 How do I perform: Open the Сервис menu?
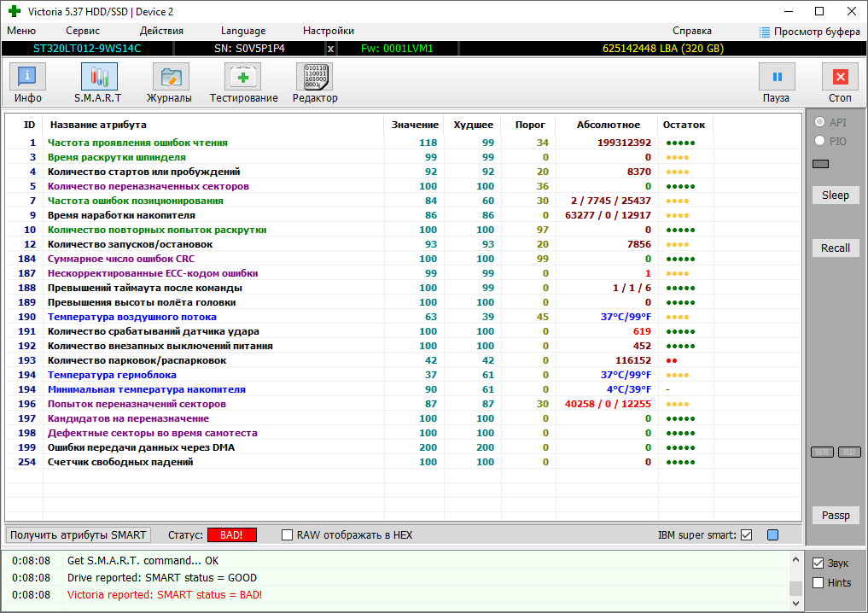pos(83,31)
